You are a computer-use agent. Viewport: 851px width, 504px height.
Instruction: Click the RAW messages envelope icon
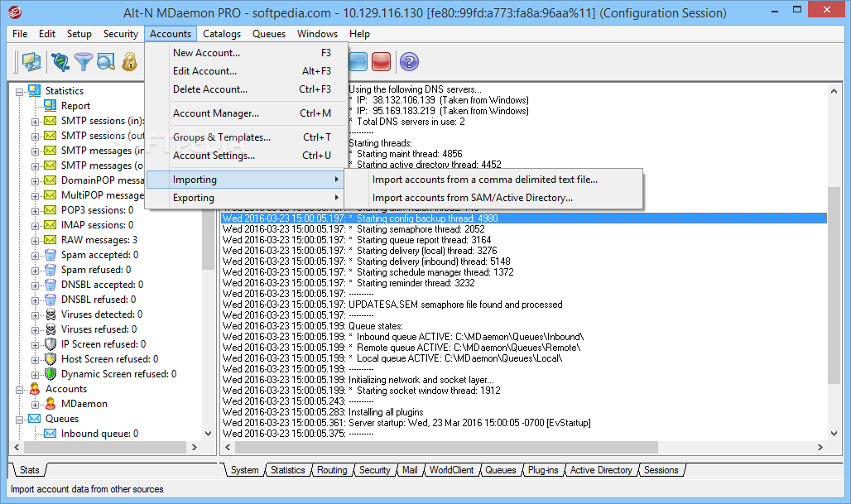[50, 239]
